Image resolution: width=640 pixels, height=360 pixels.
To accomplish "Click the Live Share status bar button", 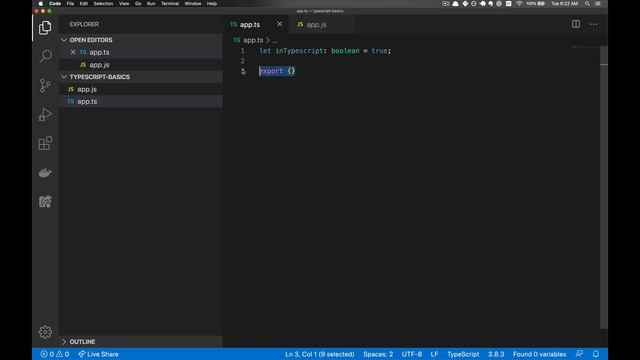I will click(x=98, y=354).
